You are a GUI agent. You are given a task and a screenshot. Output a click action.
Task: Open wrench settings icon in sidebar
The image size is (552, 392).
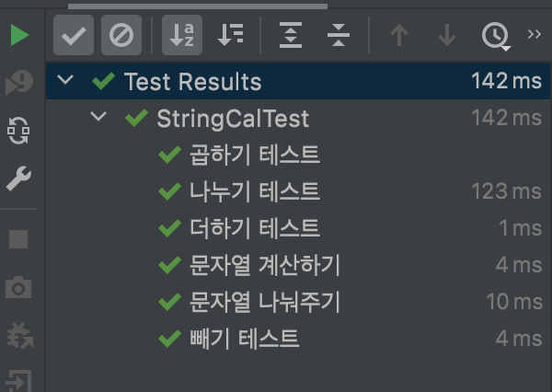18,179
